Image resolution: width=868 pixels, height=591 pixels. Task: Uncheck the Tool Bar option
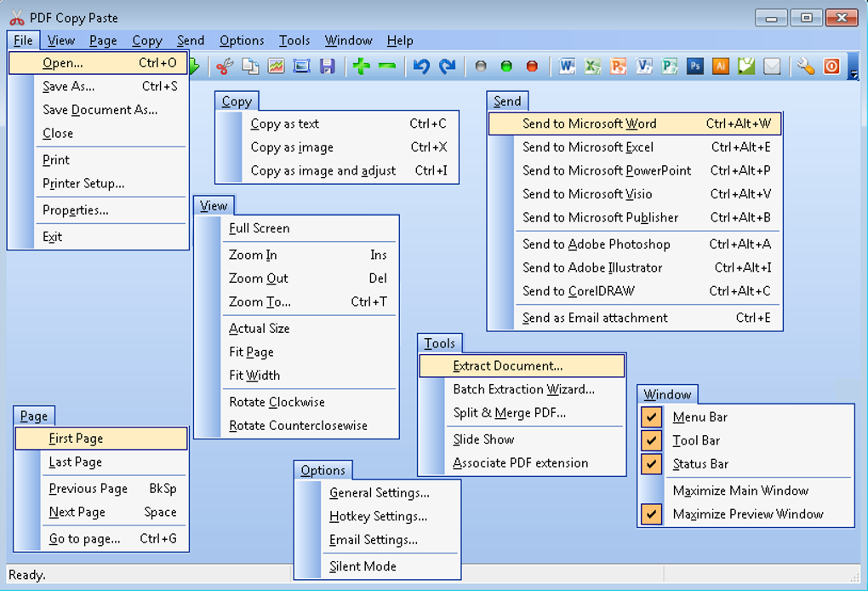coord(652,440)
